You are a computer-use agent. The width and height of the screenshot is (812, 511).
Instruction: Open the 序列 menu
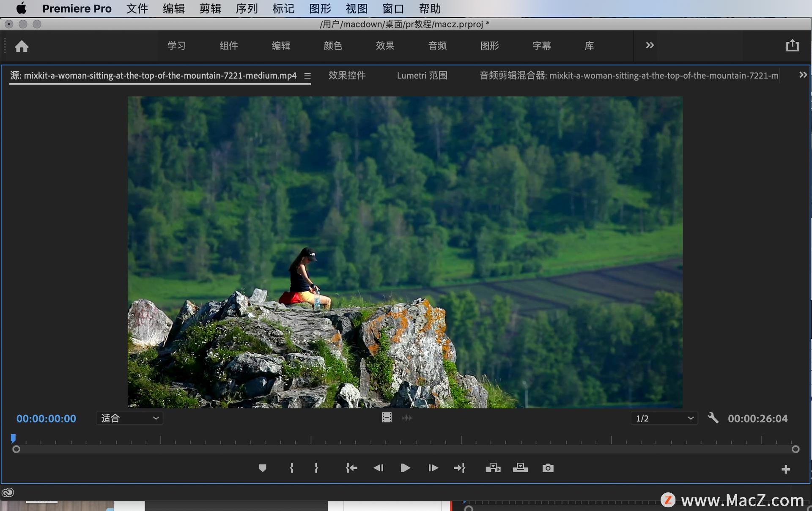pos(247,8)
